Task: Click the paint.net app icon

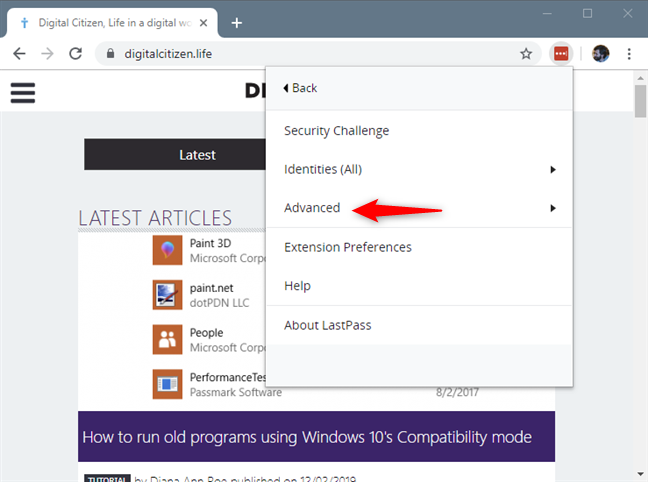Action: tap(167, 295)
